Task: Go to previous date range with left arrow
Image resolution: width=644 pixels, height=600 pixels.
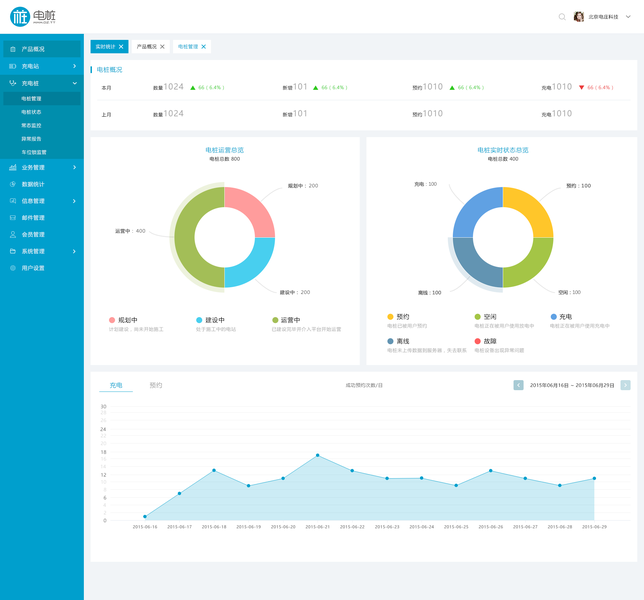Action: point(518,385)
